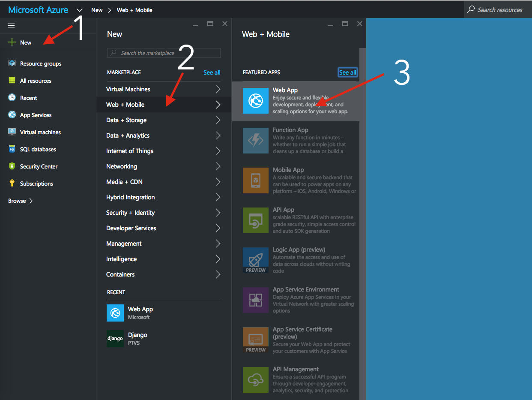
Task: Open the Mobile App icon tile
Action: (x=256, y=180)
